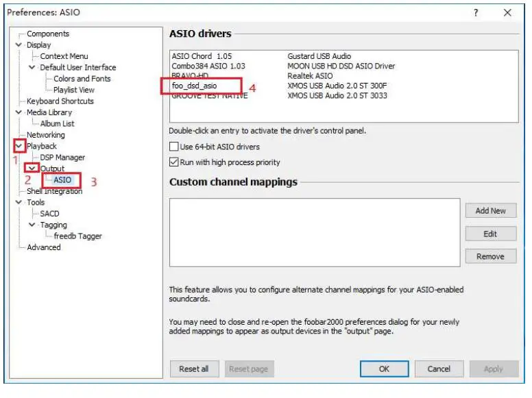532x398 pixels.
Task: Select Album List under Media Library
Action: 57,124
